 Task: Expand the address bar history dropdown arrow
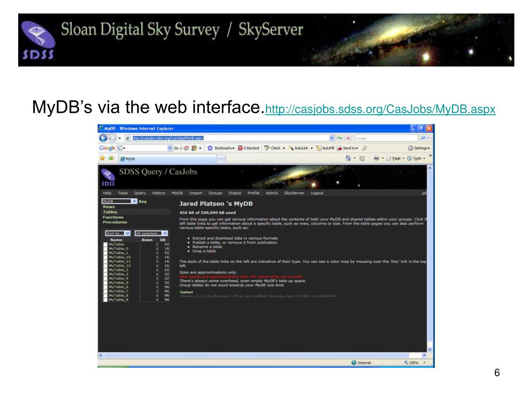tap(331, 138)
